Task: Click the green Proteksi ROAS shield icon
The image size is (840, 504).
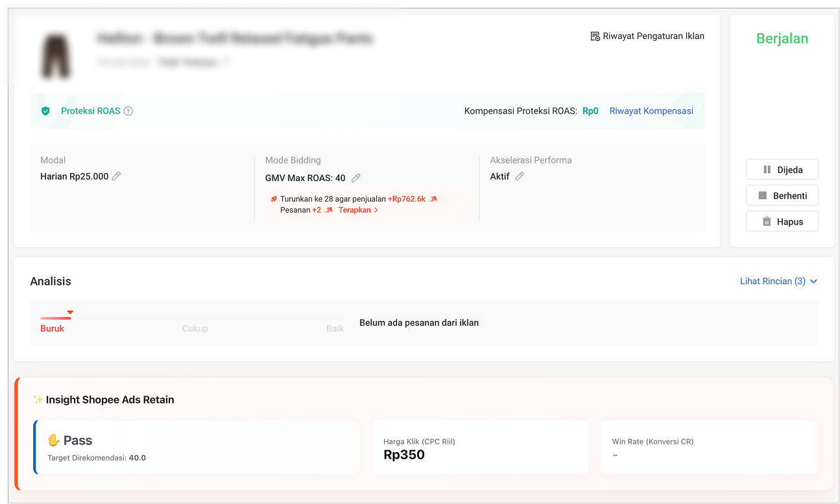Action: click(45, 111)
